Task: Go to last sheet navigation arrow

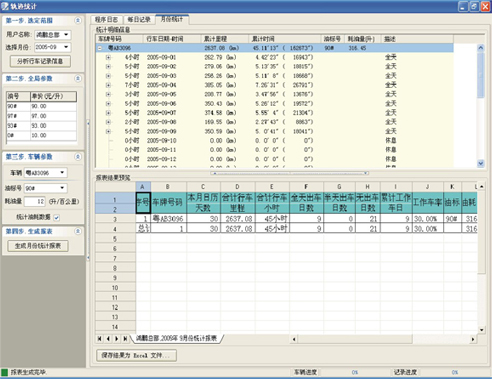Action: pyautogui.click(x=125, y=339)
